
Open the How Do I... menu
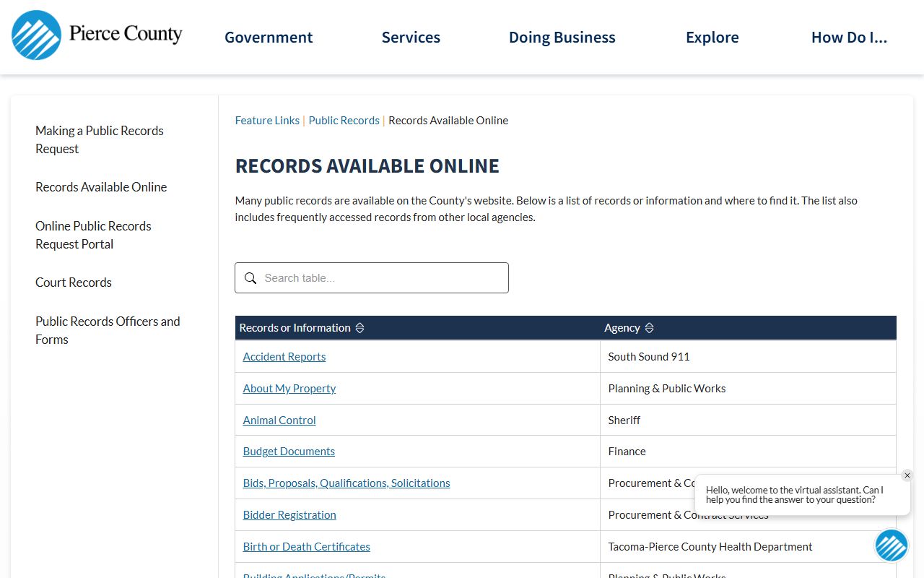coord(849,38)
